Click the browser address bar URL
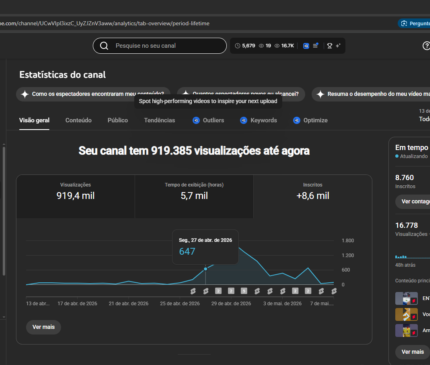The width and height of the screenshot is (430, 365). coord(105,23)
